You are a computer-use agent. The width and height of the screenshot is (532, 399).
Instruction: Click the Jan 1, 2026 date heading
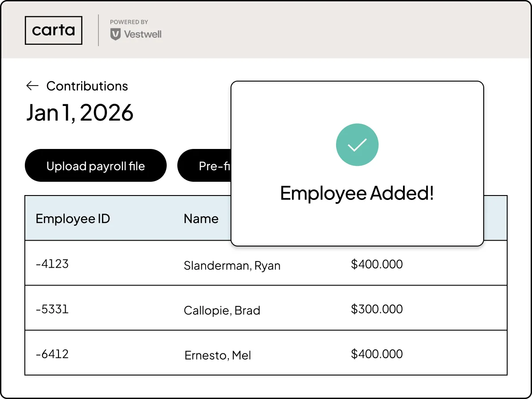pyautogui.click(x=80, y=113)
